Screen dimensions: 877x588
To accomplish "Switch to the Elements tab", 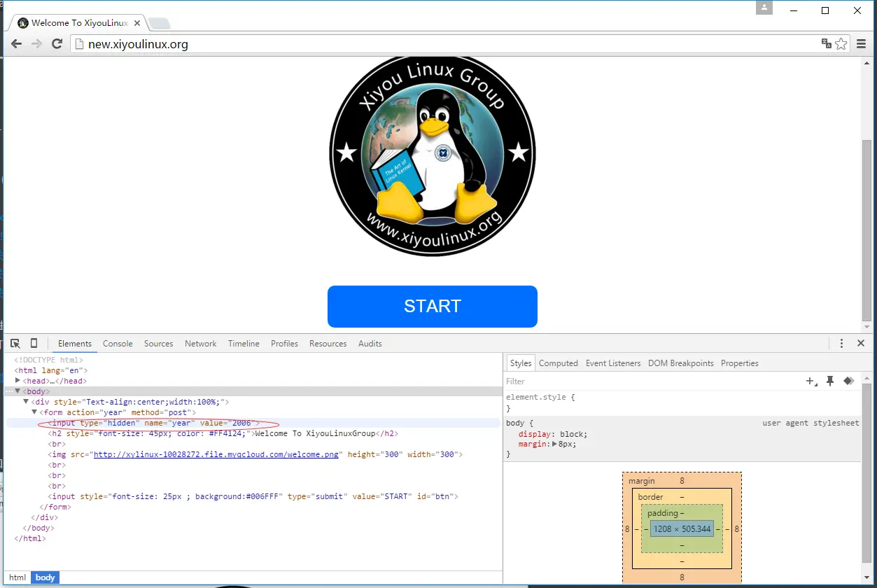I will click(x=75, y=343).
